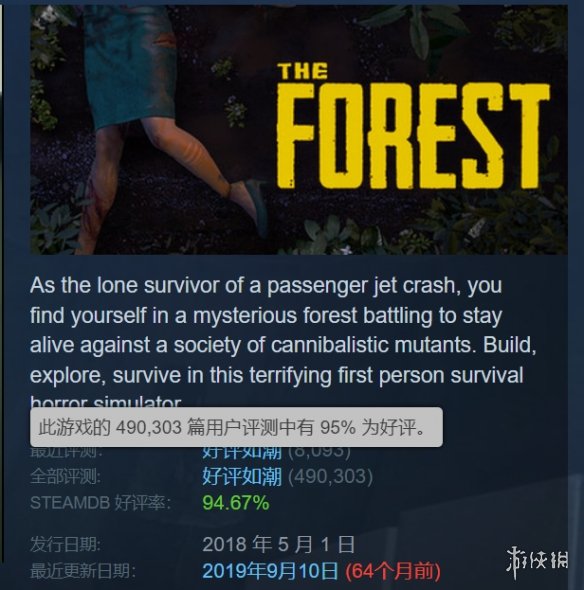This screenshot has height=590, width=584.
Task: Click the 95% 为好评 review tooltip
Action: pyautogui.click(x=236, y=427)
